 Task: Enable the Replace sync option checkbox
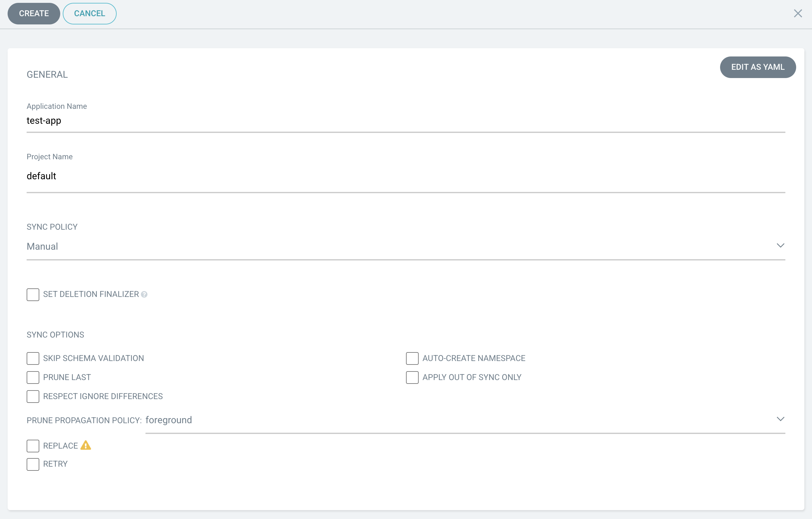tap(33, 446)
